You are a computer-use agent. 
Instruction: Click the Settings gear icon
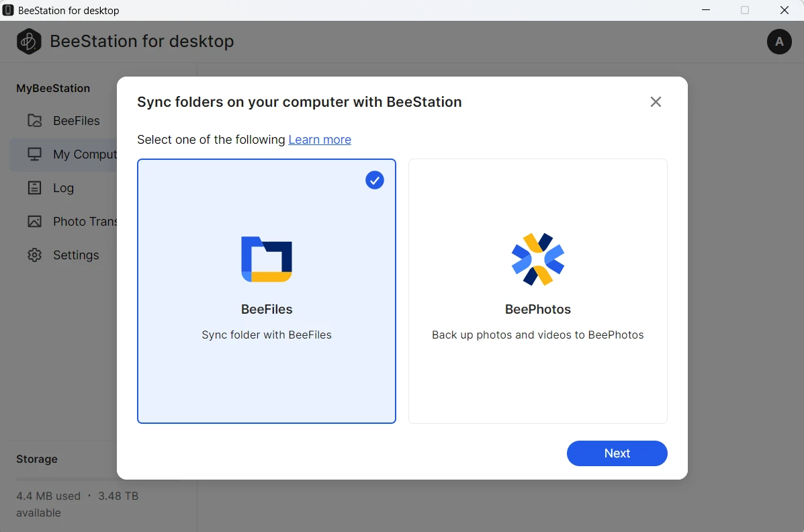click(x=34, y=255)
